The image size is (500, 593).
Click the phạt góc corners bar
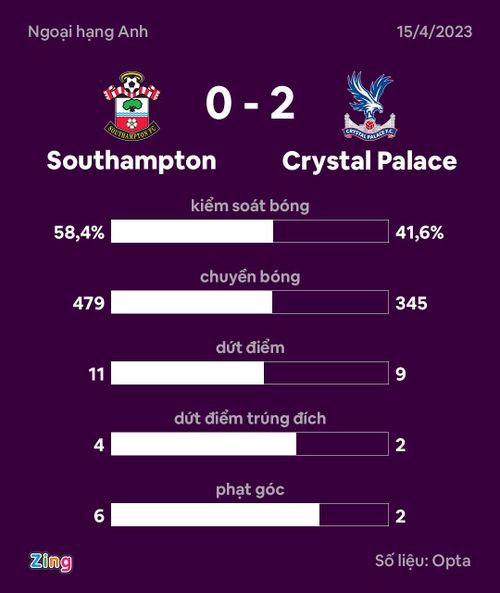coord(250,515)
